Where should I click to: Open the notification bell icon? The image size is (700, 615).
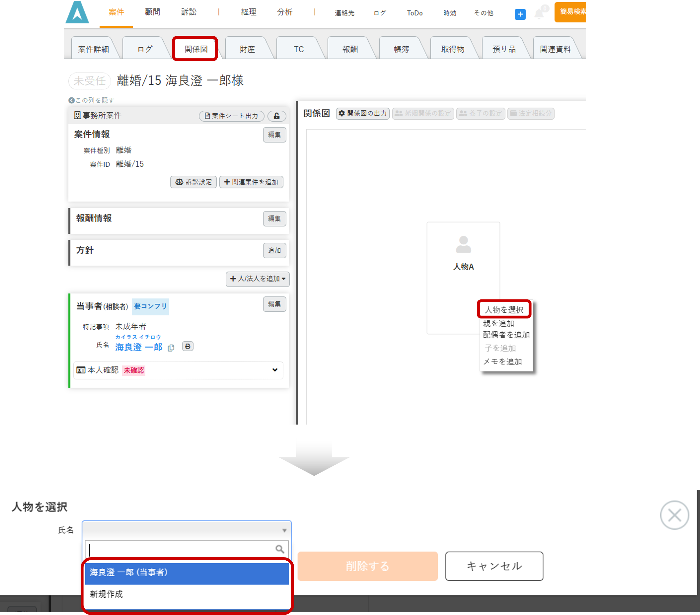click(539, 14)
